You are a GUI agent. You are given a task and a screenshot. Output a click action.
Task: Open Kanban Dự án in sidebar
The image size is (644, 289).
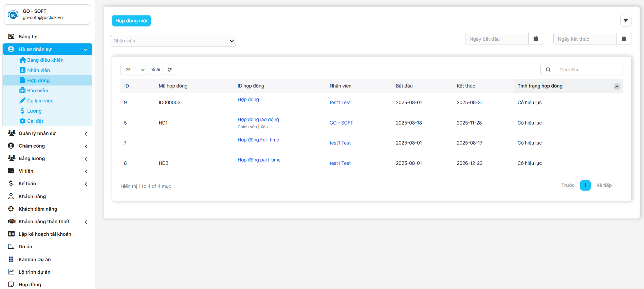point(34,259)
